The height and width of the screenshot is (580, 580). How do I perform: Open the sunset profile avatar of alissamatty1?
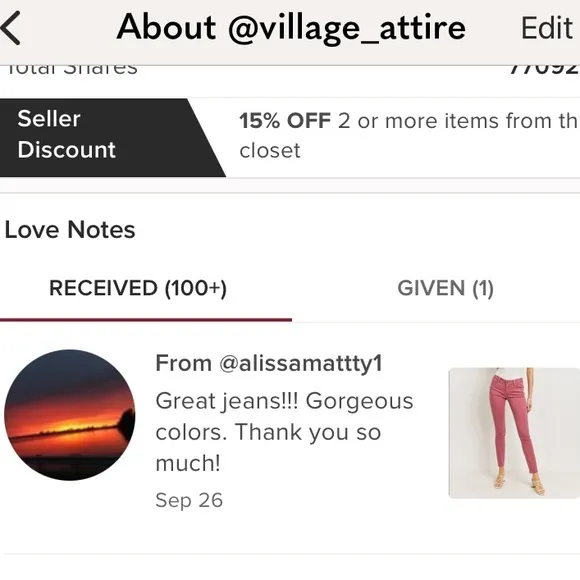click(70, 415)
